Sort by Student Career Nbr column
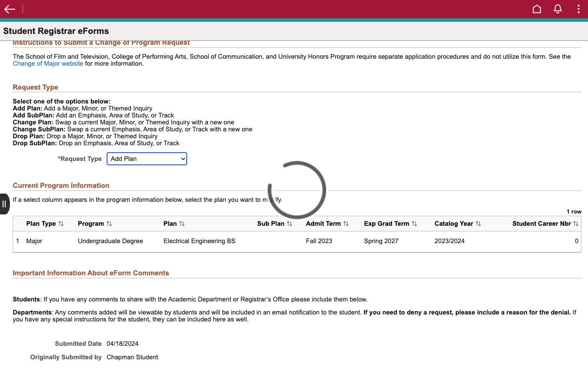Screen dimensions: 588x368 [x=545, y=224]
